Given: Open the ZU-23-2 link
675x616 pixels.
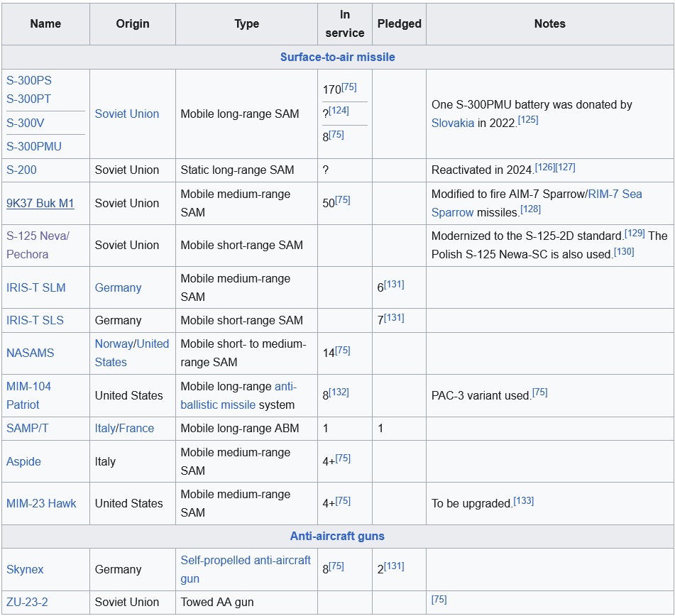Looking at the screenshot, I should pos(27,602).
